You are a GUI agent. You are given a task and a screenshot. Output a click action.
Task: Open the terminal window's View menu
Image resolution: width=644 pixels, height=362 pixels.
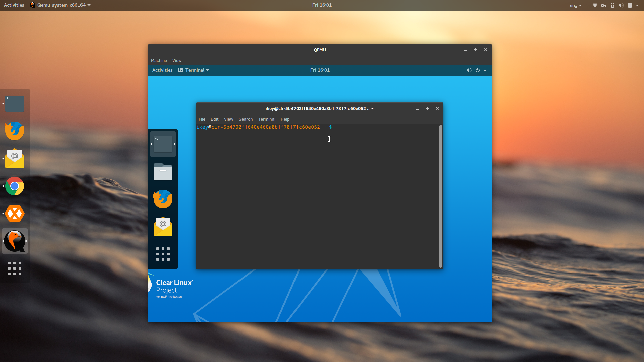pyautogui.click(x=229, y=119)
